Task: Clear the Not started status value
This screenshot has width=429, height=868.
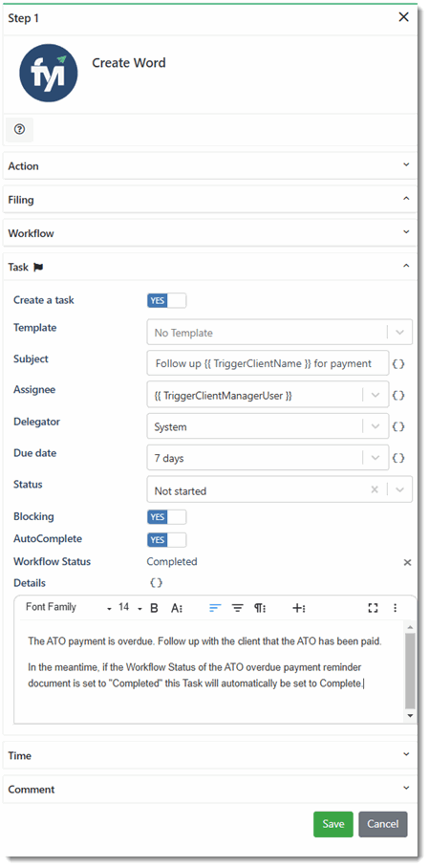Action: tap(375, 489)
